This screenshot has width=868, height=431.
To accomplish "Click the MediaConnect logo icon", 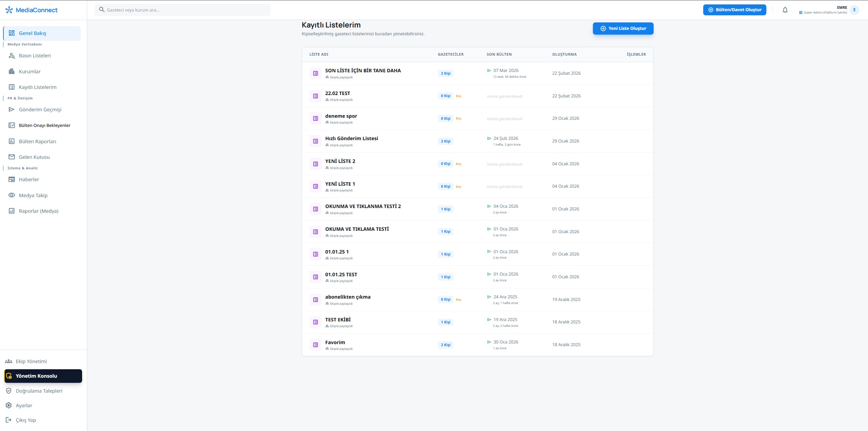I will pyautogui.click(x=9, y=10).
